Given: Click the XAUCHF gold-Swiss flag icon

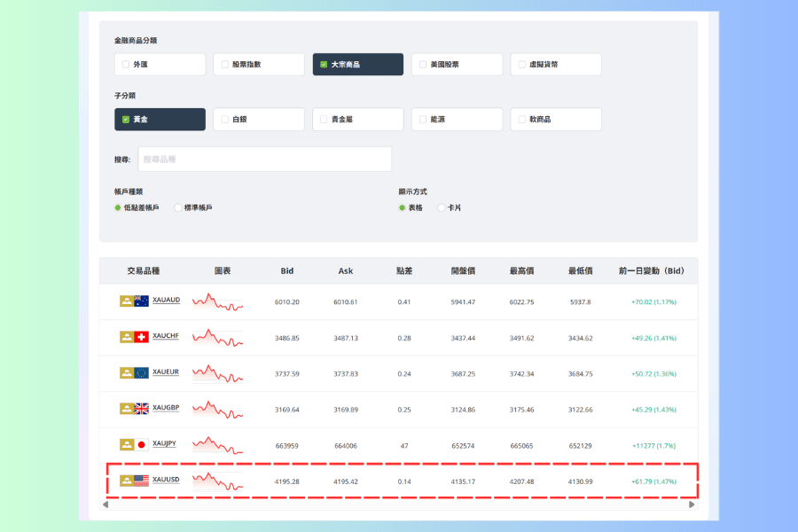Looking at the screenshot, I should [135, 337].
